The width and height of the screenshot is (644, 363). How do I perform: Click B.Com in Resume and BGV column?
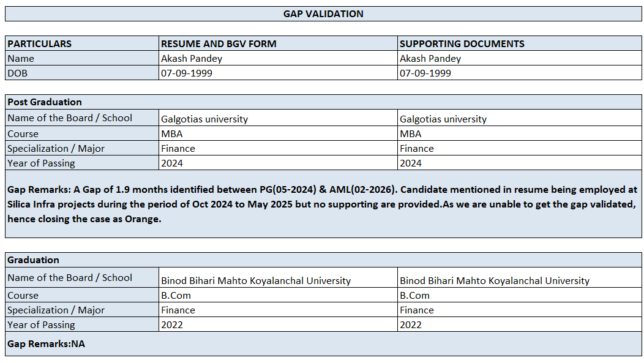[176, 296]
